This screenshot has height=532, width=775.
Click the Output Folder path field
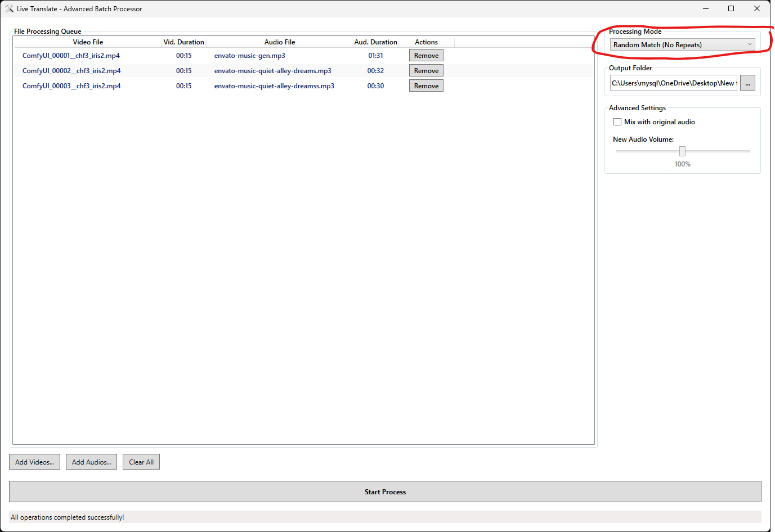pos(673,83)
